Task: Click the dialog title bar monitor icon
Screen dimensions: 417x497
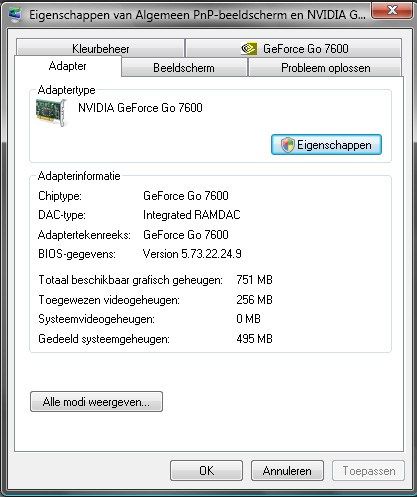Action: pos(15,15)
